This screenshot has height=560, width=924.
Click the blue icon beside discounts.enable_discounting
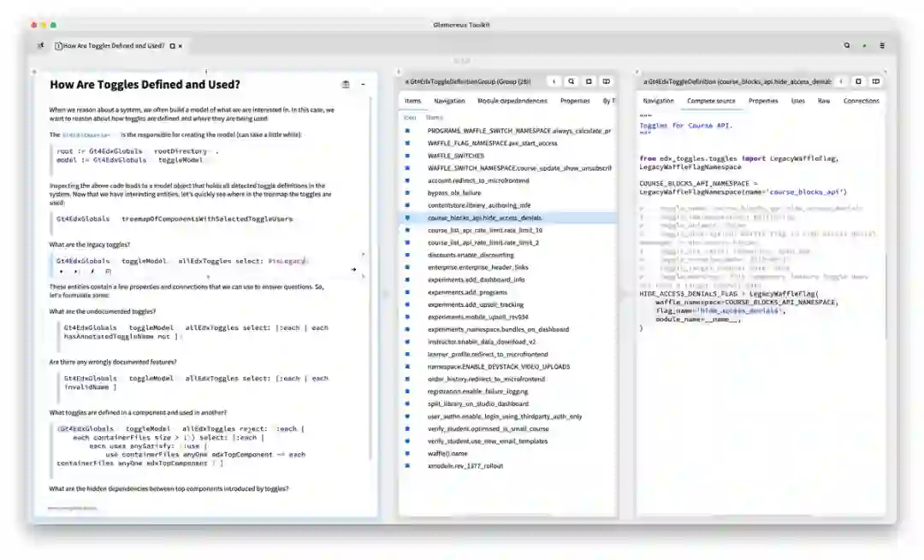407,255
